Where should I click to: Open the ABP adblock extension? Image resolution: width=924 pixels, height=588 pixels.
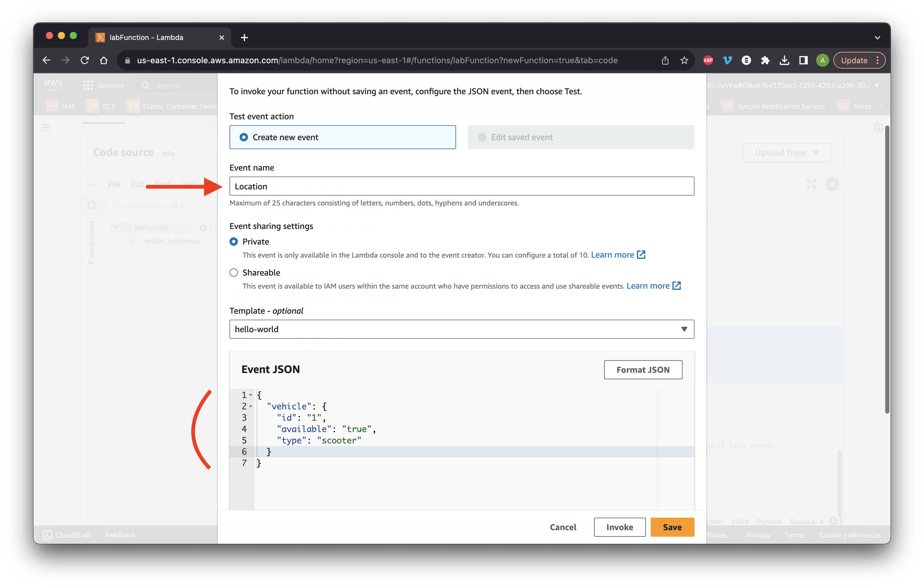[708, 60]
